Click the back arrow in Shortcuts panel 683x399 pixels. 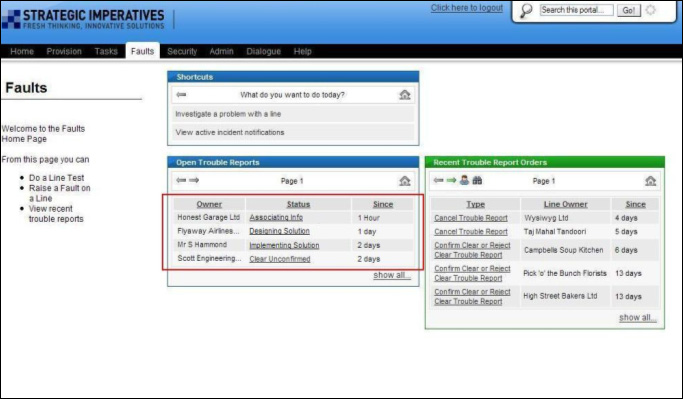tap(182, 95)
